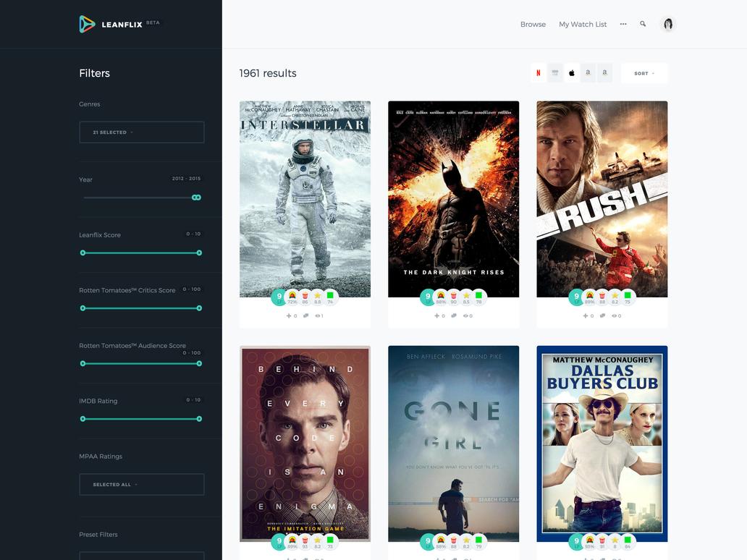Screen dimensions: 747x560
Task: Open the three-dots more menu in header
Action: point(623,24)
